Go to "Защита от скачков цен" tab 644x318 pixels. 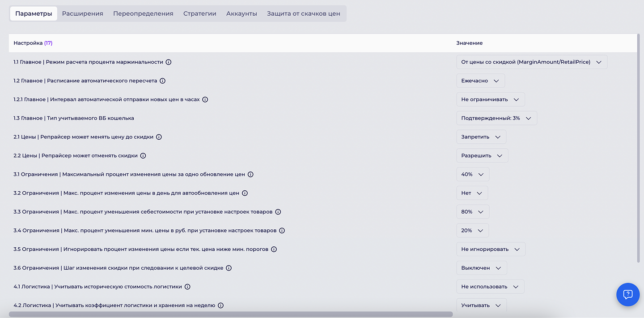coord(304,13)
